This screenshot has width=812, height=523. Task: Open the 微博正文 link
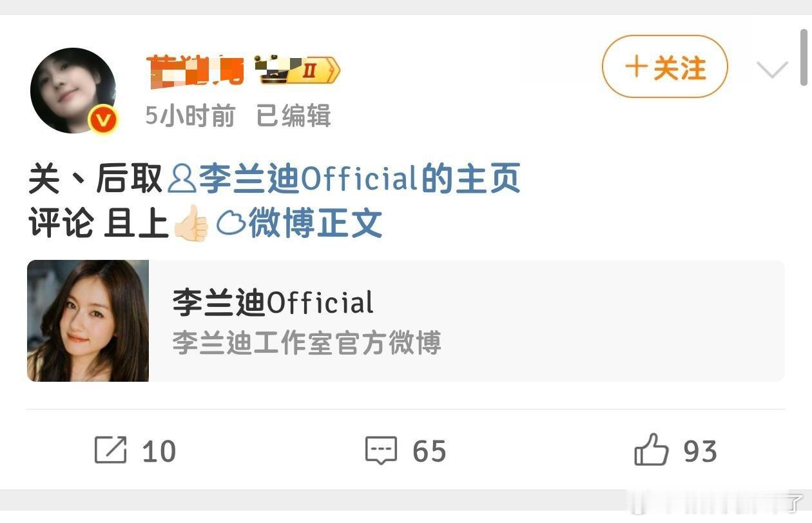316,223
